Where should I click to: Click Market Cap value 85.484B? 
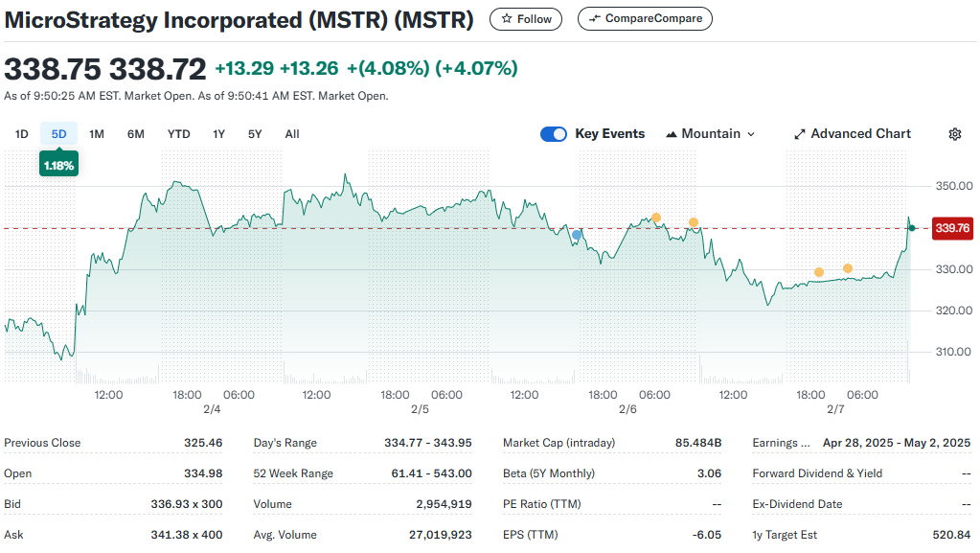(698, 443)
